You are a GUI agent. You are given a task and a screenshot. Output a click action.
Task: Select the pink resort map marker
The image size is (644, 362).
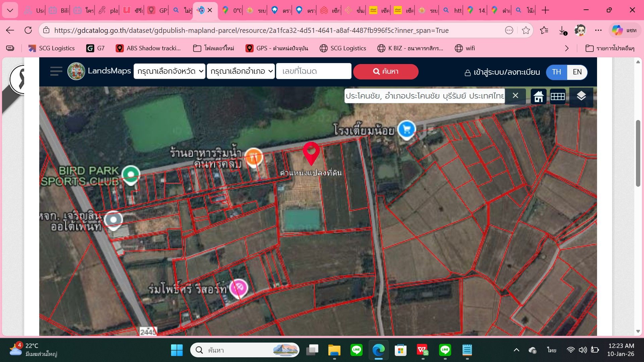(x=238, y=289)
